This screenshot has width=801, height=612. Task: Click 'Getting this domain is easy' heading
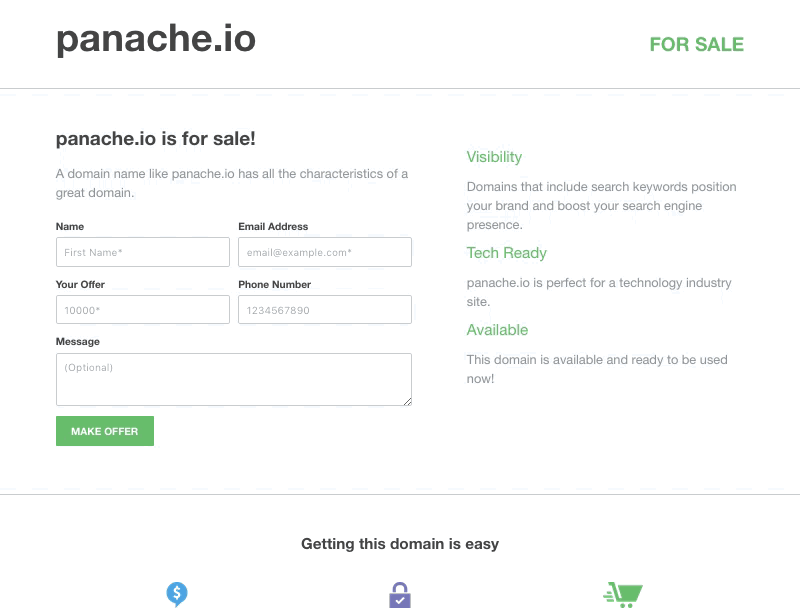[x=400, y=544]
